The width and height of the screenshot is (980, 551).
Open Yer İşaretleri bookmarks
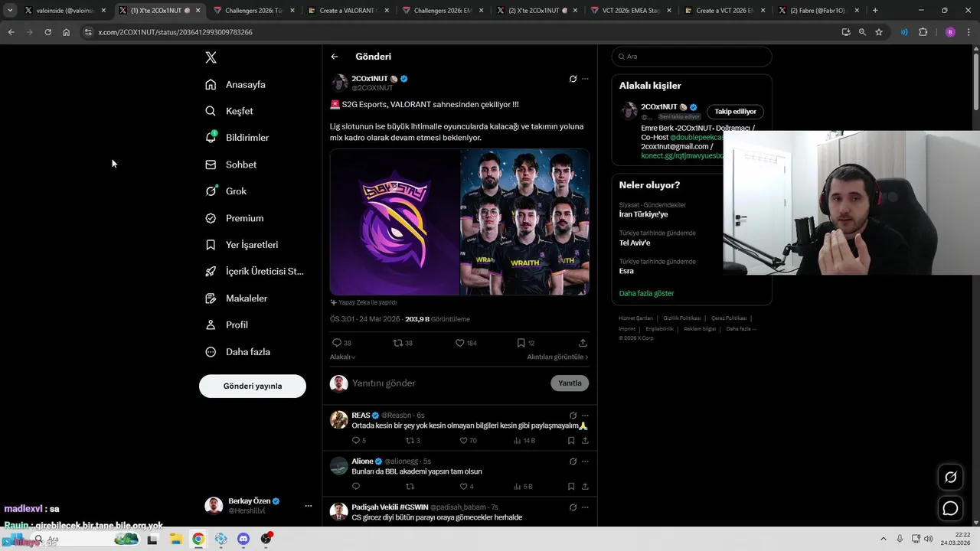tap(242, 245)
